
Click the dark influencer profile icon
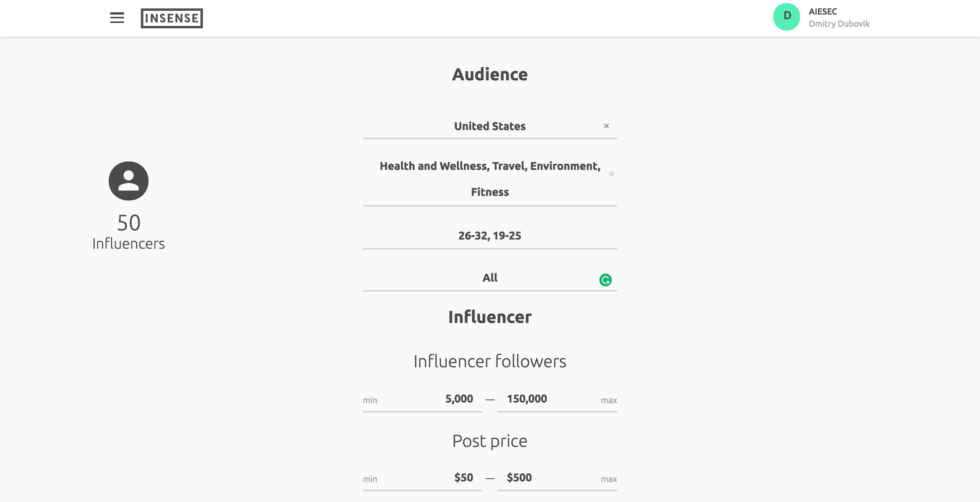pos(128,181)
